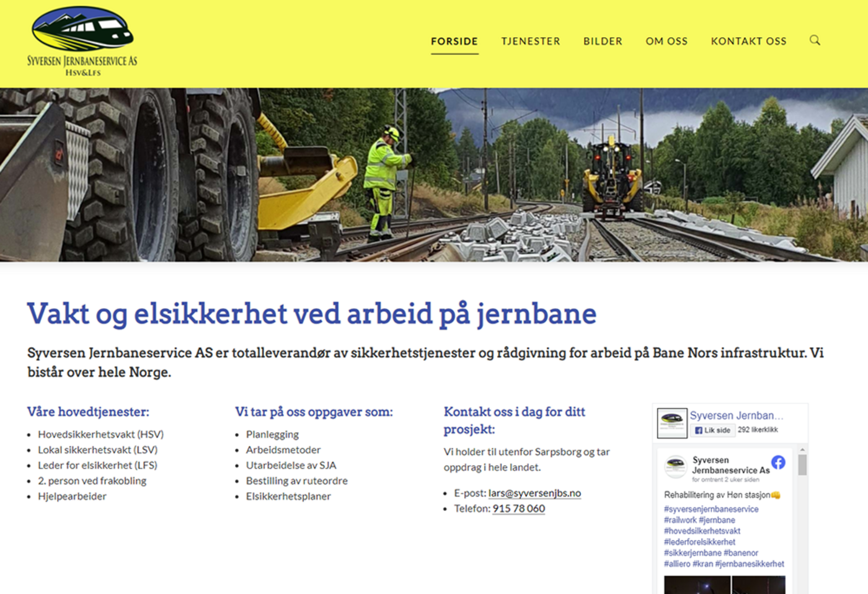
Task: Go to the Forside menu item
Action: point(454,41)
